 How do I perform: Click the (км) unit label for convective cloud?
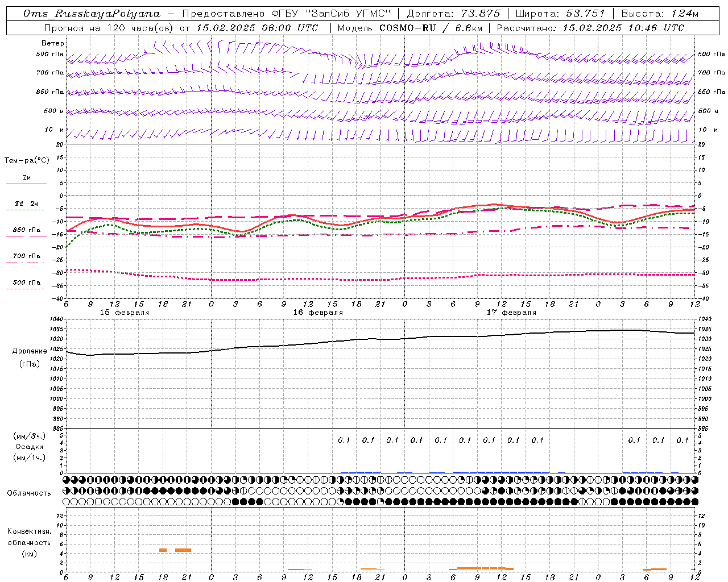coord(29,553)
